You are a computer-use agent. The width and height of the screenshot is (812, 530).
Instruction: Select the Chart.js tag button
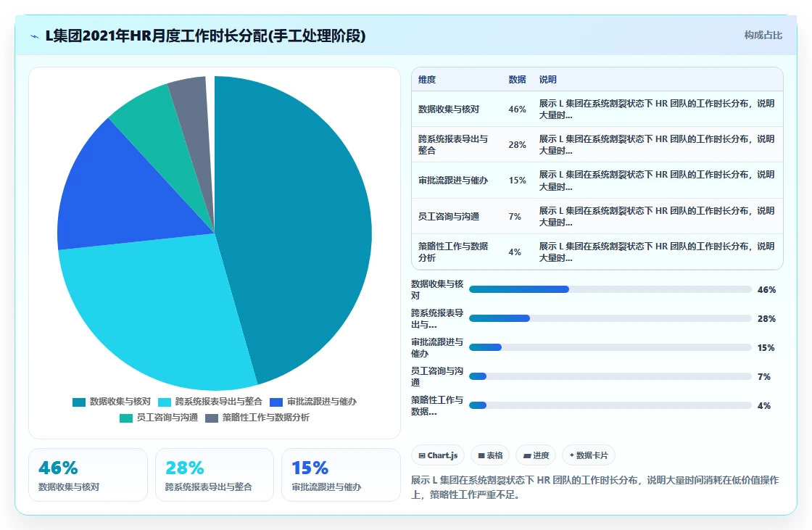438,455
